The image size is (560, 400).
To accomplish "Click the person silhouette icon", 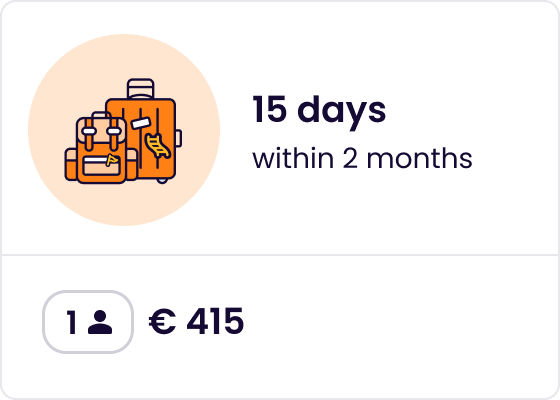I will [100, 322].
